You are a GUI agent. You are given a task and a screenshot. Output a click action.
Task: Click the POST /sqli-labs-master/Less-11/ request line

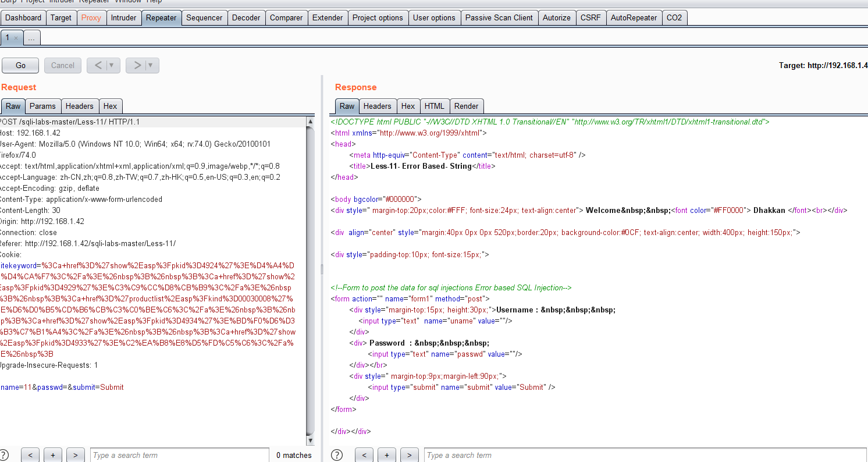pyautogui.click(x=69, y=122)
